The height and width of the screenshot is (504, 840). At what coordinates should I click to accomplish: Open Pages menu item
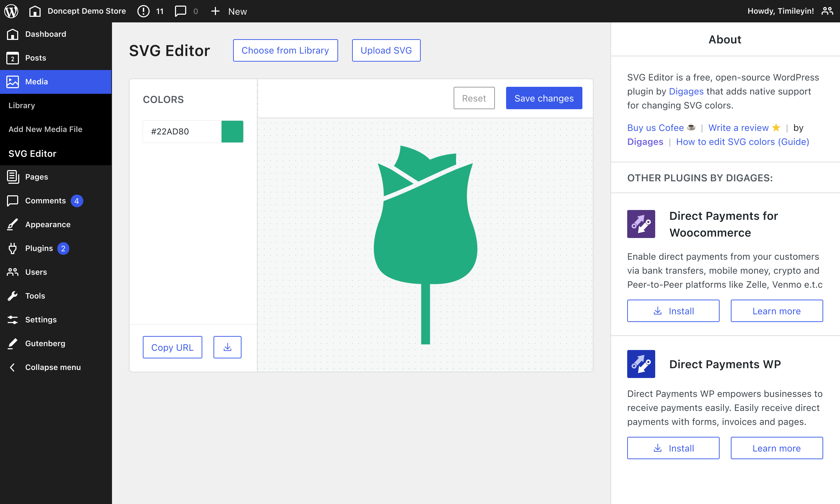click(56, 177)
